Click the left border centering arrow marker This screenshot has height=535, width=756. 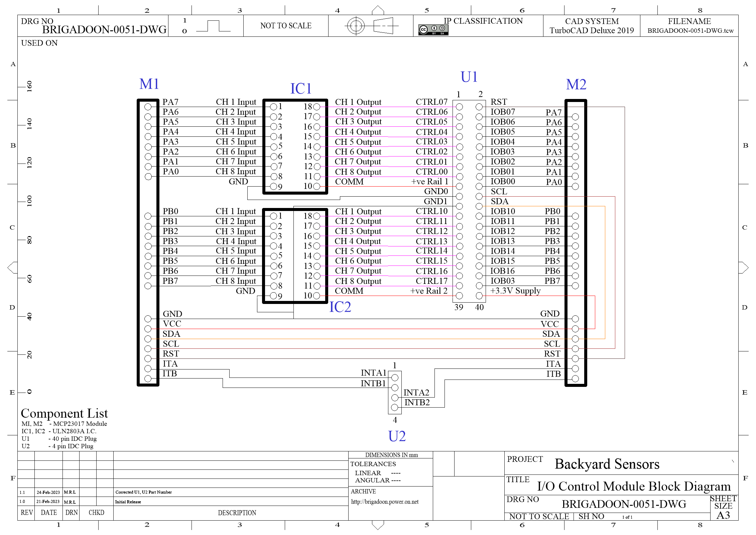pos(12,267)
